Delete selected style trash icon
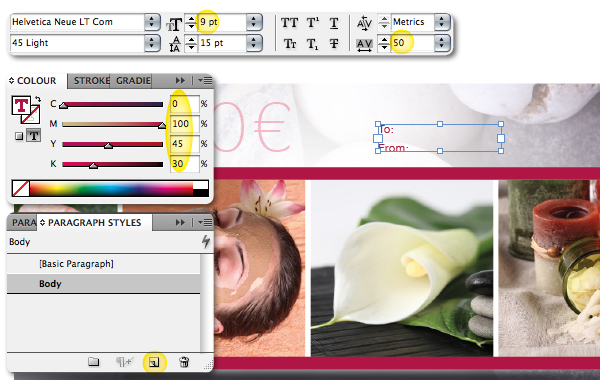 tap(184, 362)
